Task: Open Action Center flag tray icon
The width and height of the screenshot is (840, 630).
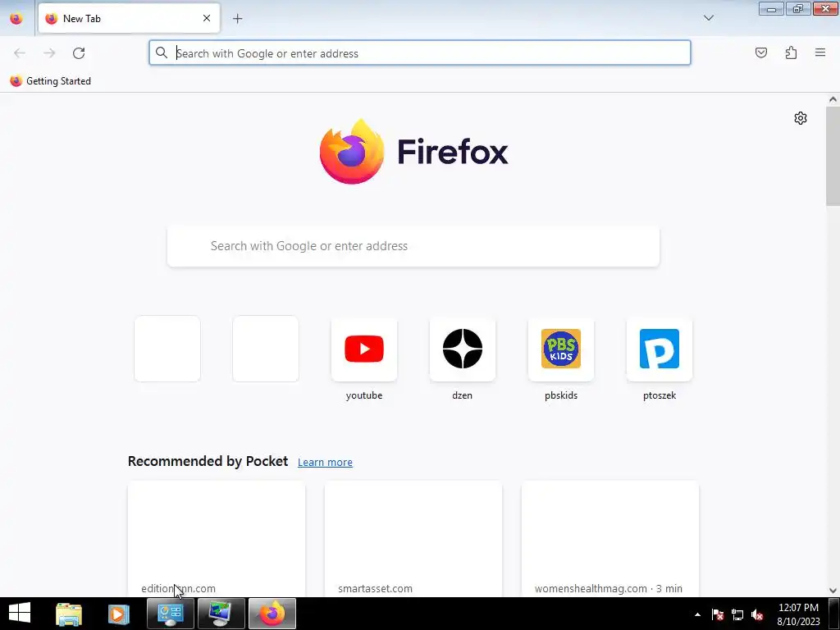Action: (717, 614)
